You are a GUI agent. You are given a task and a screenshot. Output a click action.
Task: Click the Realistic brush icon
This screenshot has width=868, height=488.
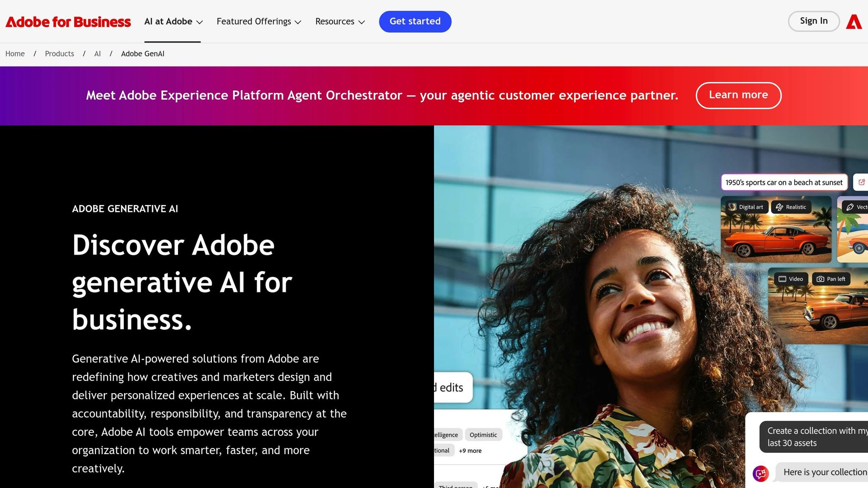tap(779, 207)
